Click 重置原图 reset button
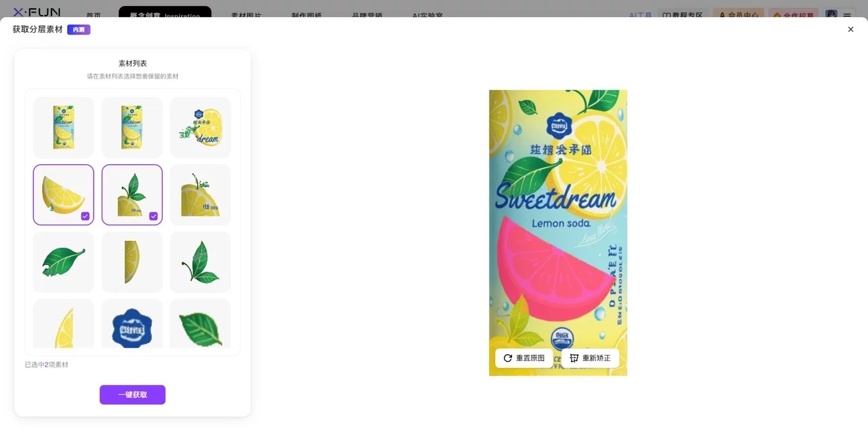The height and width of the screenshot is (431, 868). point(524,358)
